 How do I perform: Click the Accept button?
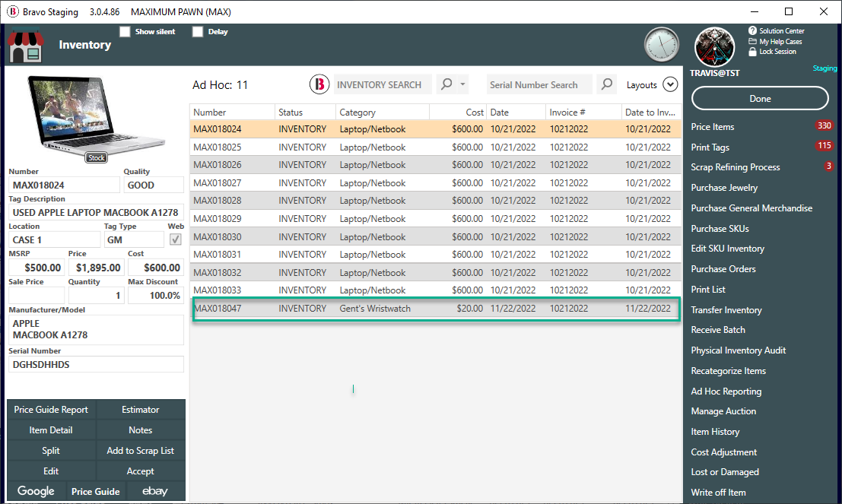[x=140, y=471]
